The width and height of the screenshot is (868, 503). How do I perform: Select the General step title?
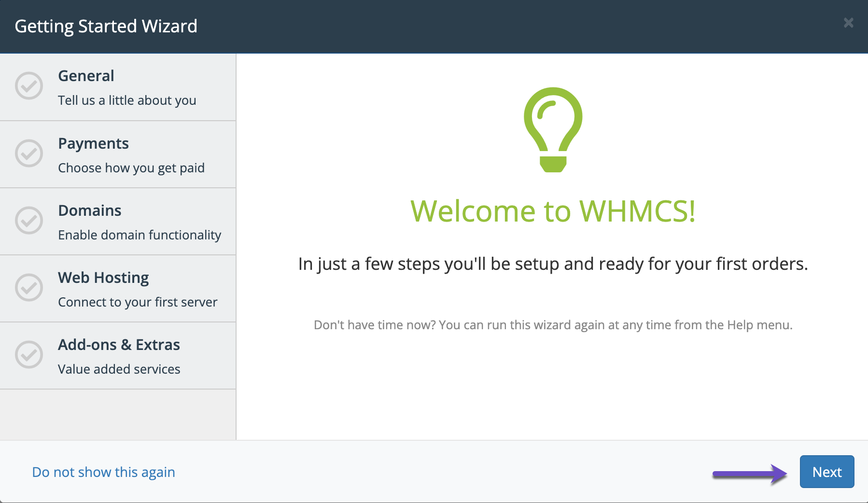pyautogui.click(x=86, y=76)
